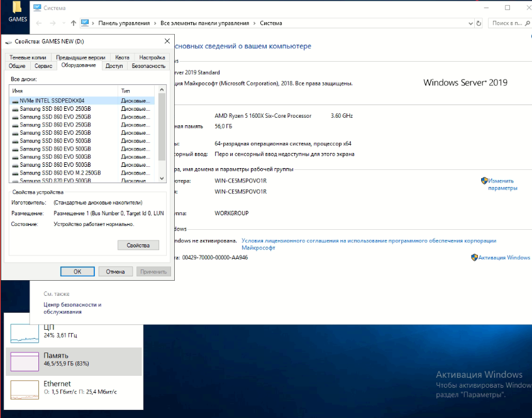The width and height of the screenshot is (532, 418).
Task: Open the GAMES folder on desktop
Action: (17, 12)
